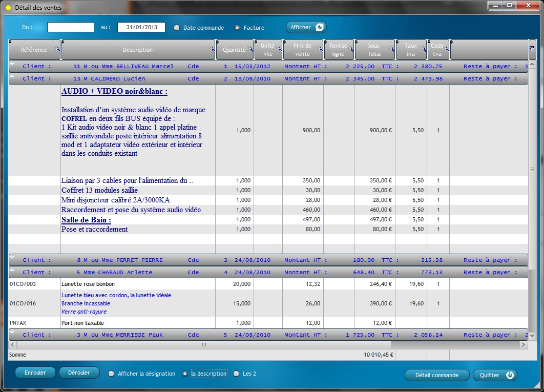Image resolution: width=544 pixels, height=392 pixels.
Task: Choose the Les 2 display option
Action: pos(236,374)
